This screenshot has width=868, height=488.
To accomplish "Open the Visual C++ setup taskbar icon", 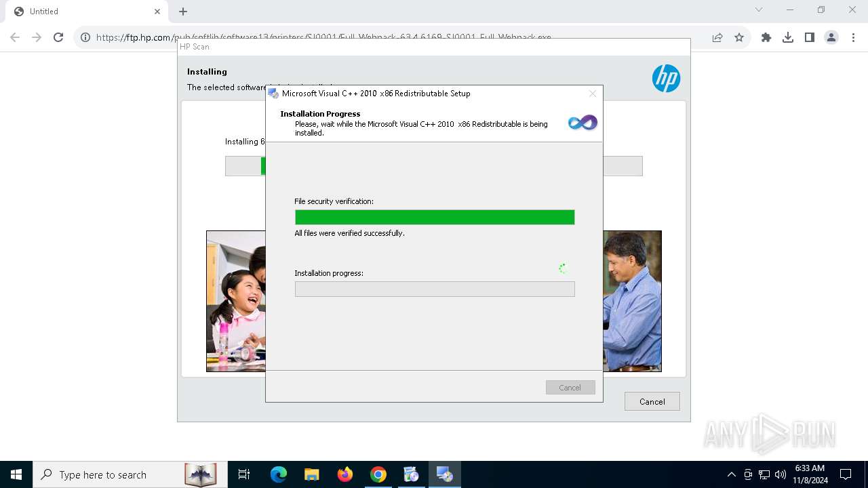I will pyautogui.click(x=445, y=474).
